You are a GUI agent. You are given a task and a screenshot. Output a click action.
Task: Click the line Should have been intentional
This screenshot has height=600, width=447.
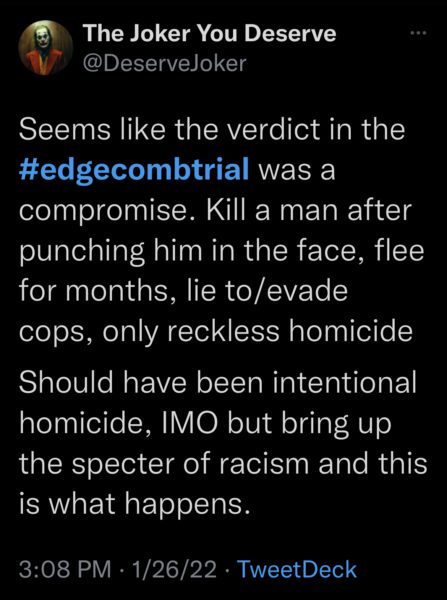pyautogui.click(x=217, y=383)
